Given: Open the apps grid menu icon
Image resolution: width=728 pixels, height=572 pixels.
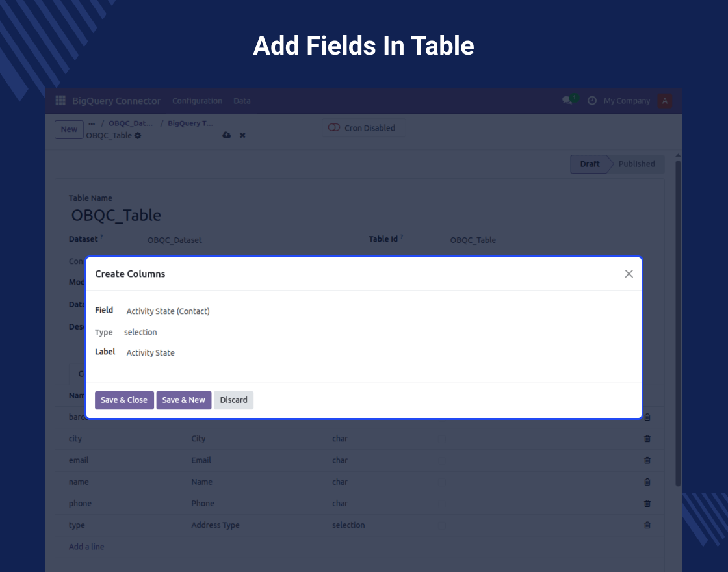Looking at the screenshot, I should (60, 100).
